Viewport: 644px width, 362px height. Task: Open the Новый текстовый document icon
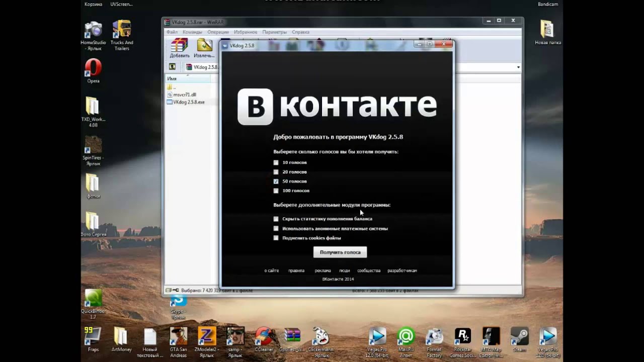(150, 343)
